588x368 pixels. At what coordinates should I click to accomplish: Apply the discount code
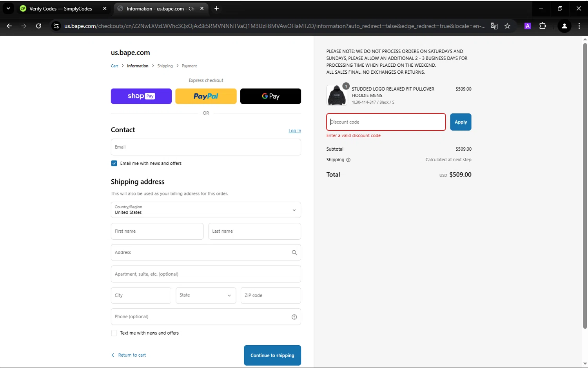(x=461, y=122)
